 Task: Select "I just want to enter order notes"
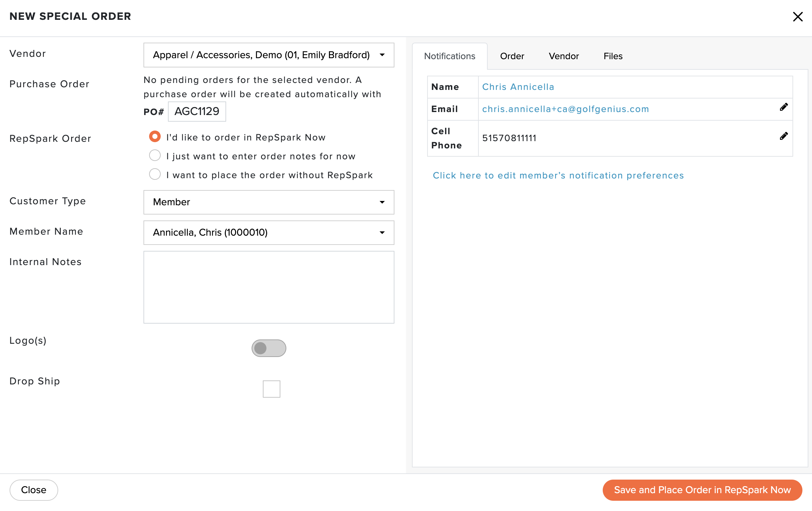coord(155,156)
